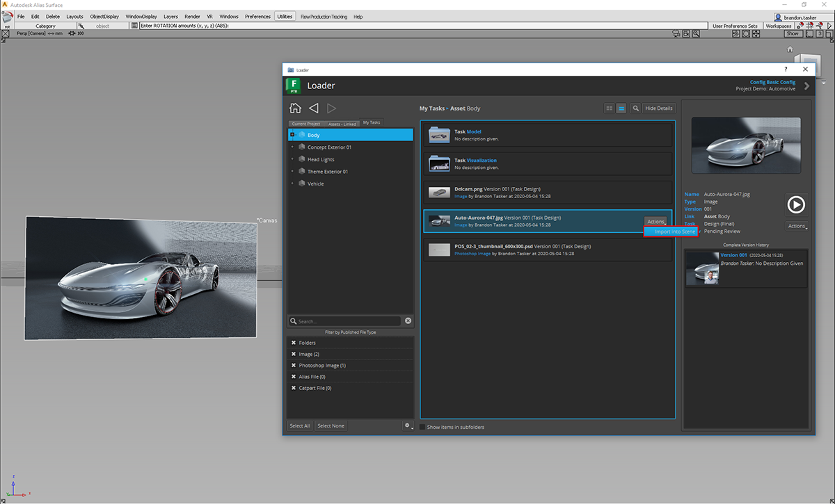
Task: Click the Select None filter button
Action: click(331, 425)
